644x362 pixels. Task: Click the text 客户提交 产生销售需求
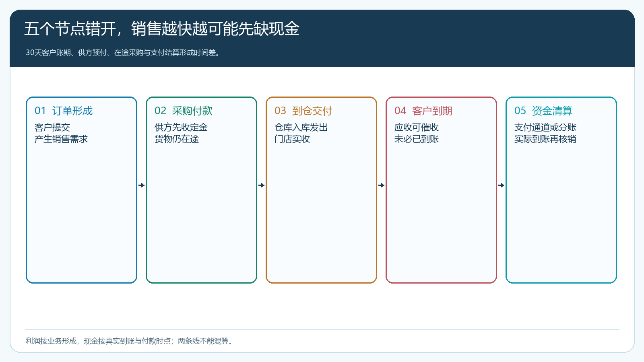[61, 133]
